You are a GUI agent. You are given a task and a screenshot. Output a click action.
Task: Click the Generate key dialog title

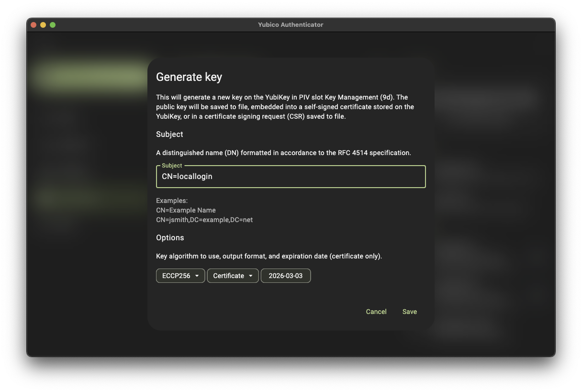[x=189, y=77]
